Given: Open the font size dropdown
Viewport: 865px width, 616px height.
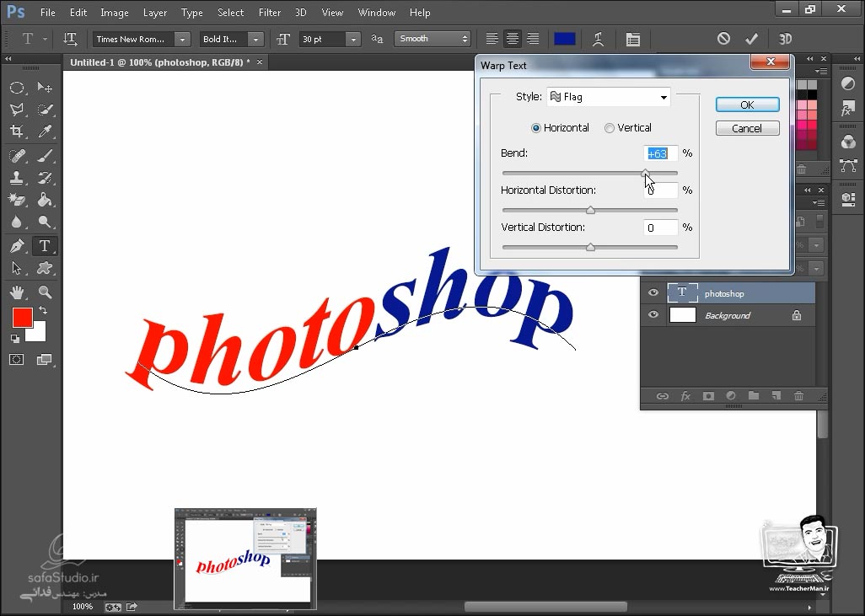Looking at the screenshot, I should pyautogui.click(x=353, y=39).
